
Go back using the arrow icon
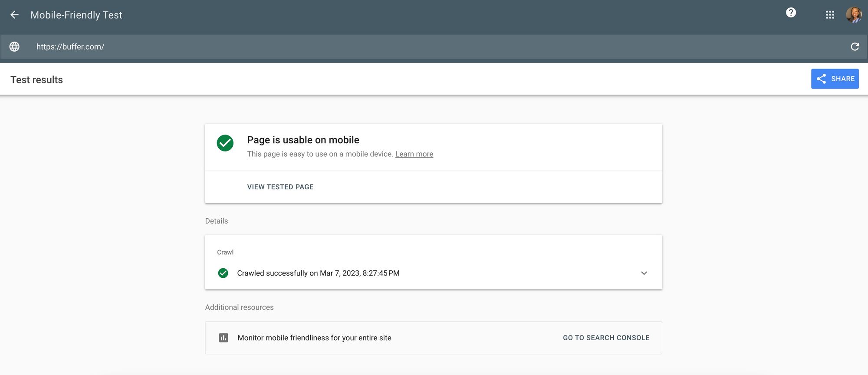[14, 15]
